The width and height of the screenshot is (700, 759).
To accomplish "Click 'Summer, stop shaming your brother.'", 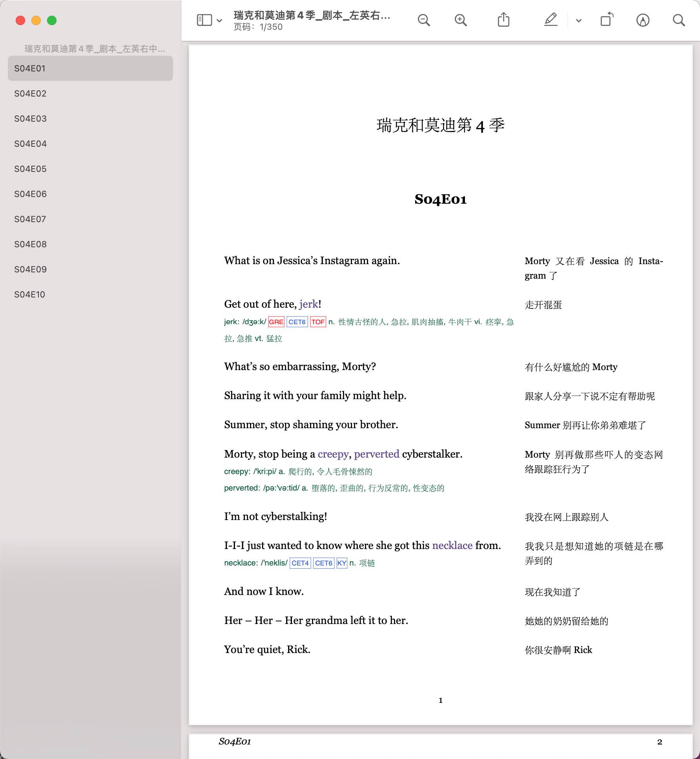I will point(311,425).
